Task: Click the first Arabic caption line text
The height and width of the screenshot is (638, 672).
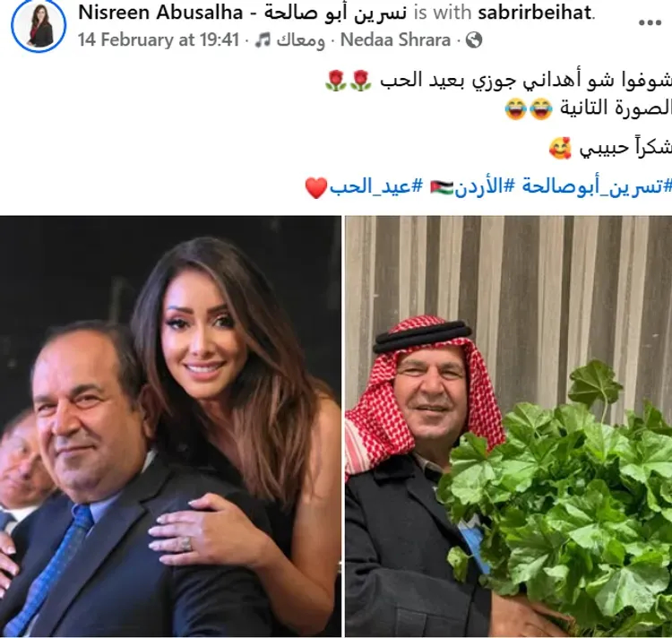Action: coord(525,81)
